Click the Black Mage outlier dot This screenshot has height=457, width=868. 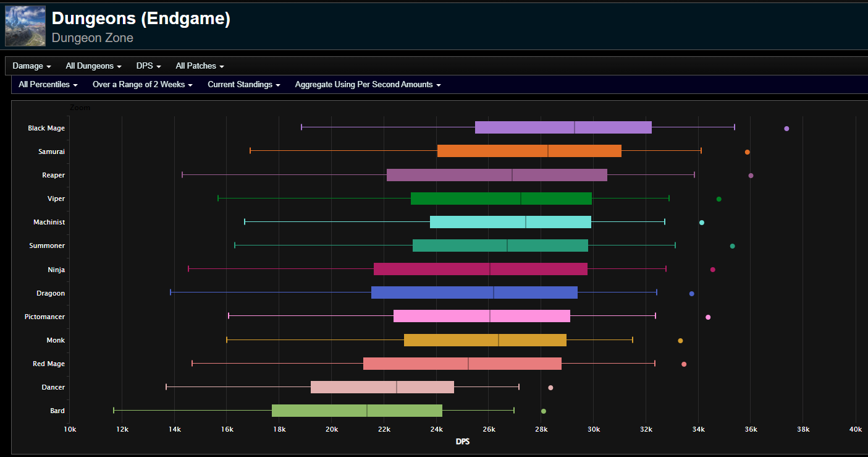tap(786, 129)
